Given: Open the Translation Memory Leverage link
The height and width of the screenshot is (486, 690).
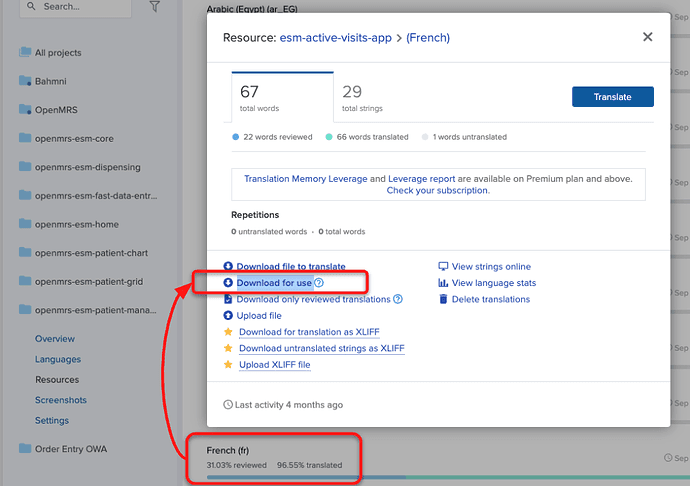Looking at the screenshot, I should click(305, 179).
